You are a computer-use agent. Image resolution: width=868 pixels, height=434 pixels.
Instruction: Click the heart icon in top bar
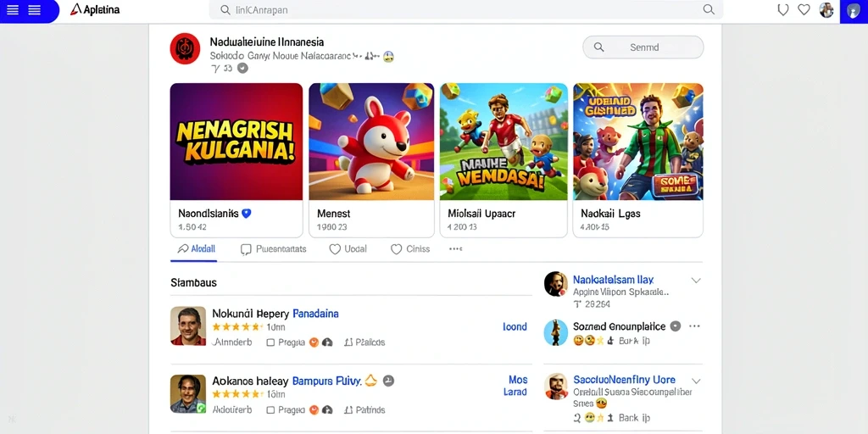pos(804,10)
